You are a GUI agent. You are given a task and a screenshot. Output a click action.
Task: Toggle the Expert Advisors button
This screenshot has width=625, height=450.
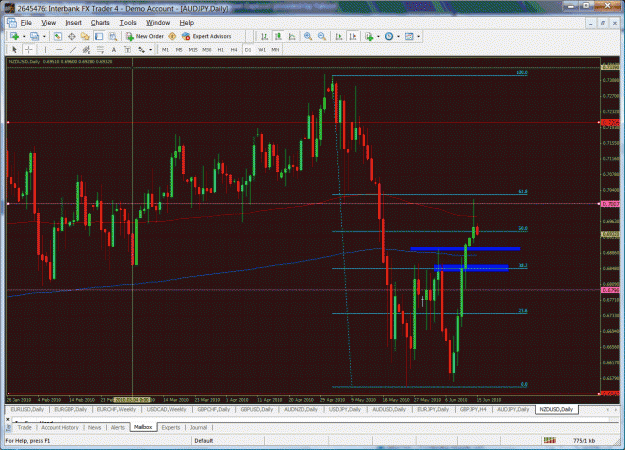(206, 36)
